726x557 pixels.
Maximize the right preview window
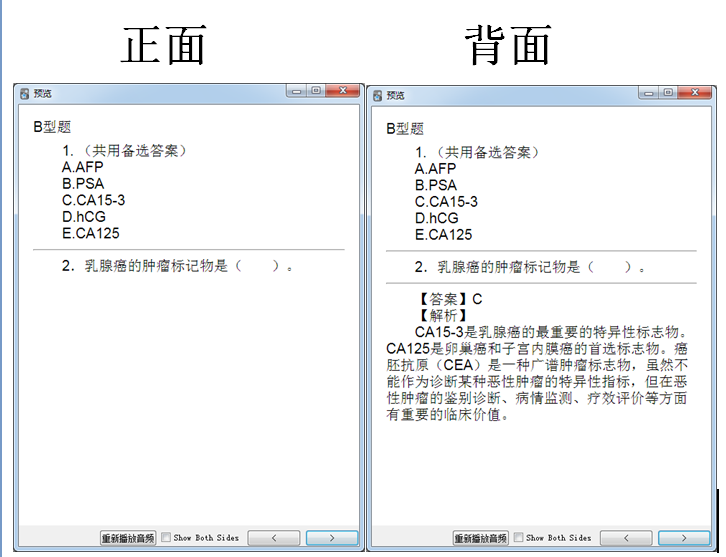click(x=668, y=93)
